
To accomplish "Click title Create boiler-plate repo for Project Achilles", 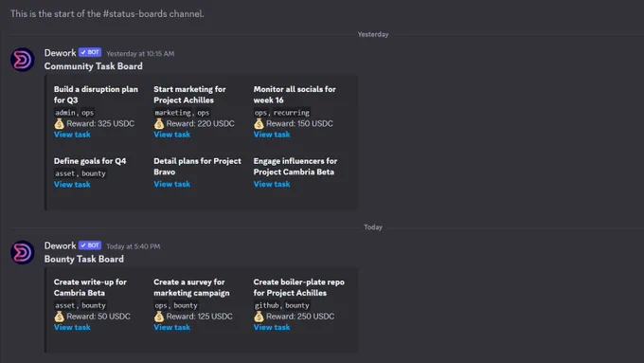I will pyautogui.click(x=299, y=287).
